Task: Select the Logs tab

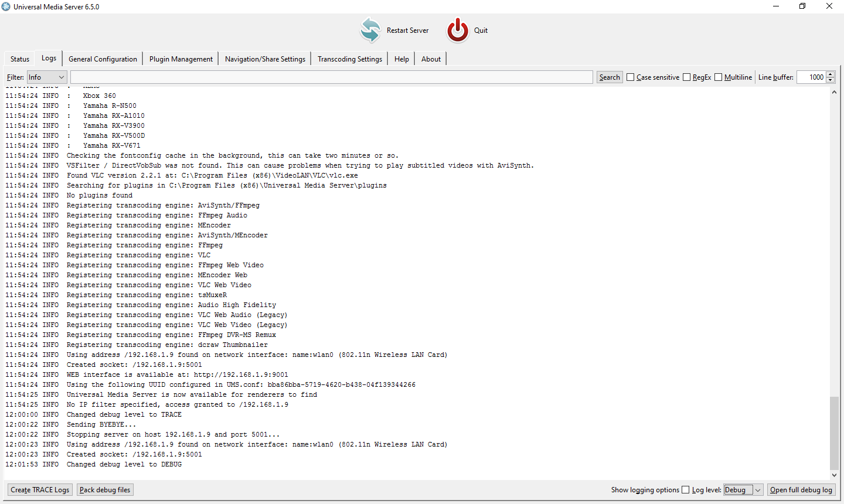Action: [x=49, y=58]
